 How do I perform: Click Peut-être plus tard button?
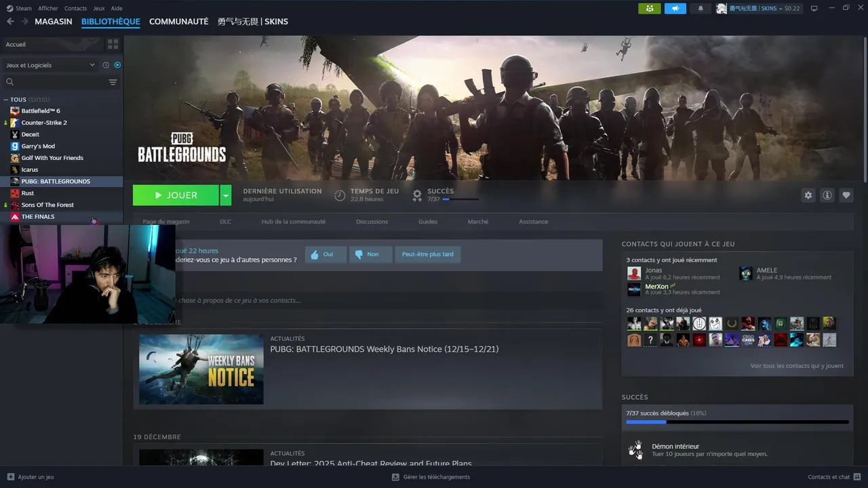[427, 255]
